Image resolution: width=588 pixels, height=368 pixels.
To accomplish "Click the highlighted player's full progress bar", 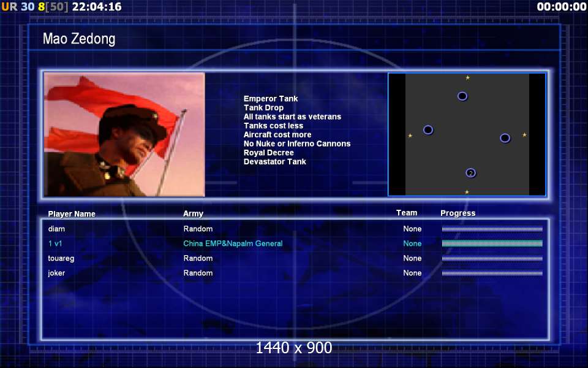I will pos(492,243).
